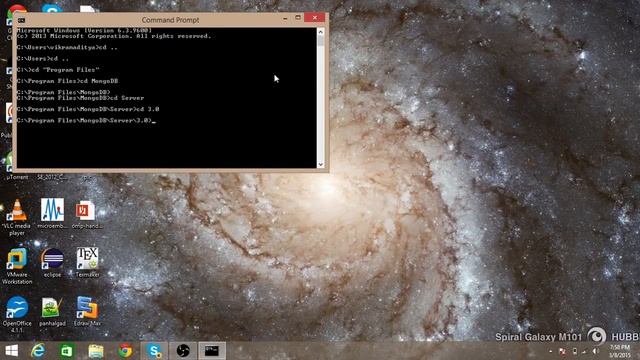Switch to Skype in the taskbar
Image resolution: width=640 pixels, height=360 pixels.
(154, 351)
